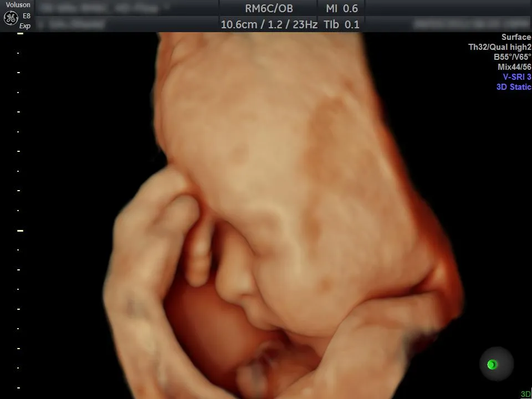Image resolution: width=532 pixels, height=399 pixels.
Task: Click the B55°/V65° angle setting
Action: coord(512,57)
